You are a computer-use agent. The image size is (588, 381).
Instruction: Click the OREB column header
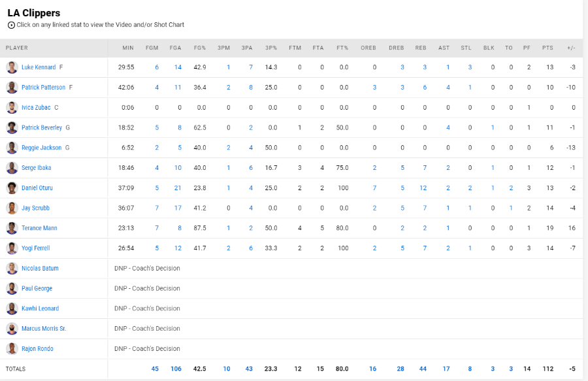[x=368, y=48]
